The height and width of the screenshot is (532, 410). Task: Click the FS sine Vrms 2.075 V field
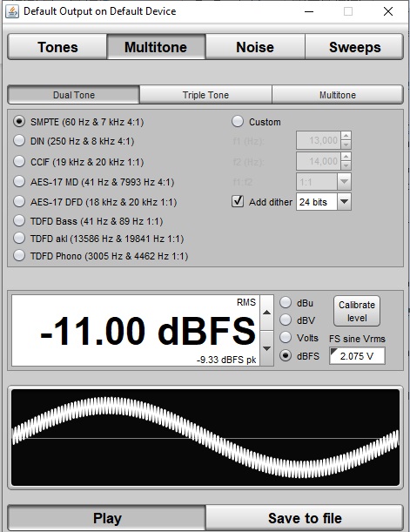[x=357, y=356]
